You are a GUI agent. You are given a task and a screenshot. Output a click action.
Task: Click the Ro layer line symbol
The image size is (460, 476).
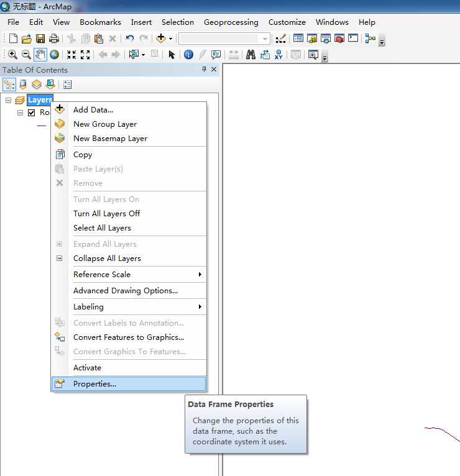[x=41, y=126]
